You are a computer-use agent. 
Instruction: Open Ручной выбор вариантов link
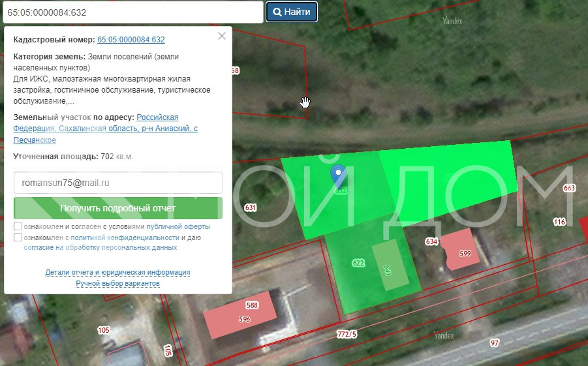click(x=117, y=283)
